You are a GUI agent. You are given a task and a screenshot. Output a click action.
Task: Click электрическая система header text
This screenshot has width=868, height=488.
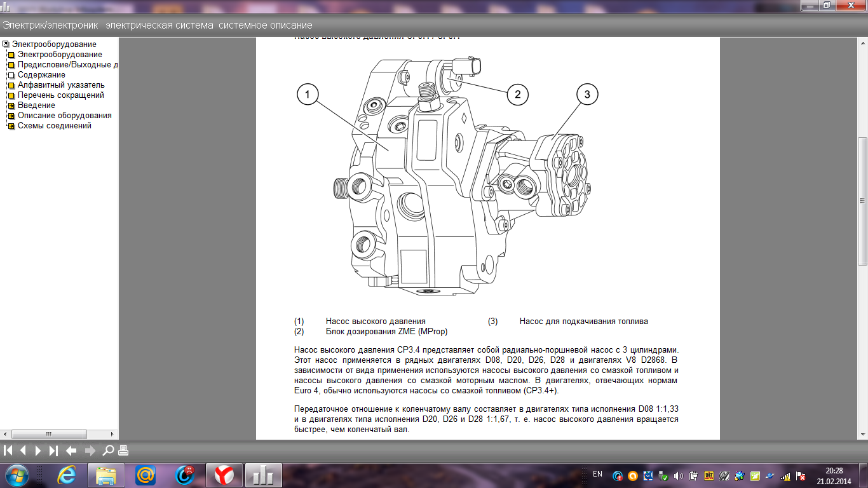(159, 25)
